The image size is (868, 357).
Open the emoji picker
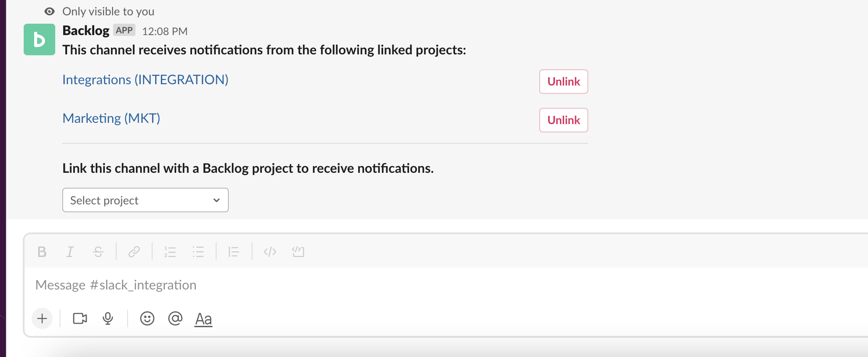[x=147, y=319]
